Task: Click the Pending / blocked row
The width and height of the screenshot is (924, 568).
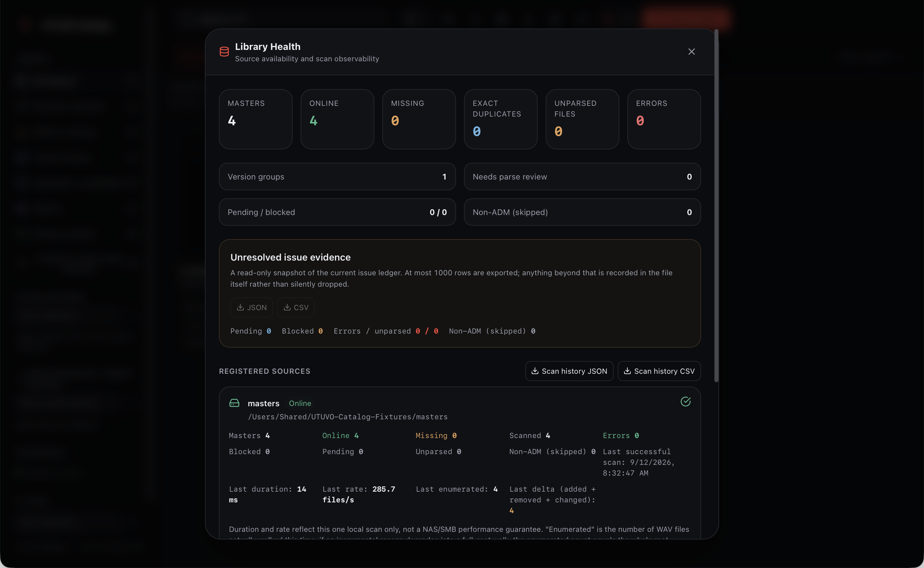Action: tap(337, 212)
